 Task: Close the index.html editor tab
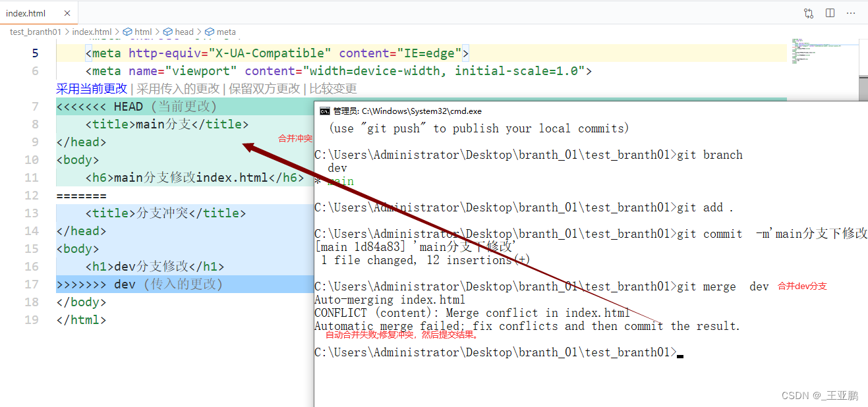(69, 13)
